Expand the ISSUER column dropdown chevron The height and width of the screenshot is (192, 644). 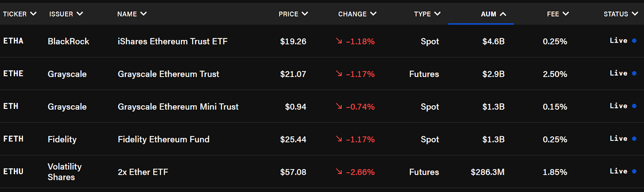pyautogui.click(x=80, y=14)
